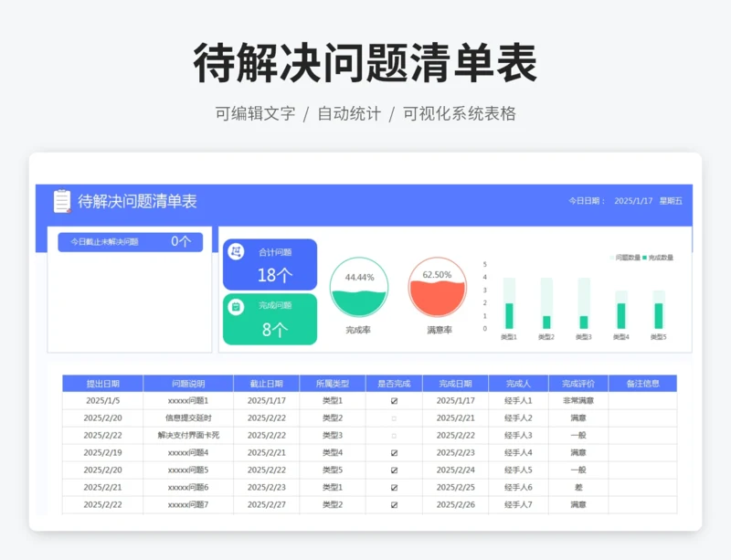The width and height of the screenshot is (731, 560).
Task: Click the 截止日期 column header
Action: (266, 384)
